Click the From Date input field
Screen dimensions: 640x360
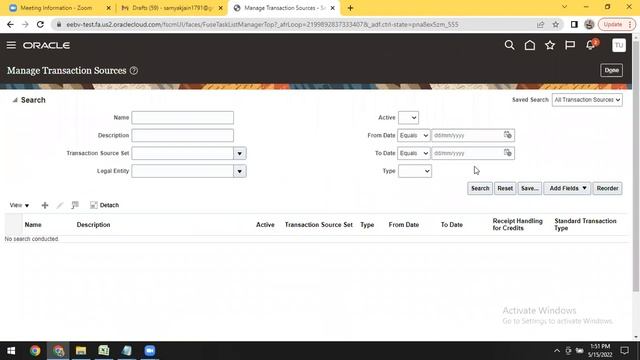pos(467,135)
